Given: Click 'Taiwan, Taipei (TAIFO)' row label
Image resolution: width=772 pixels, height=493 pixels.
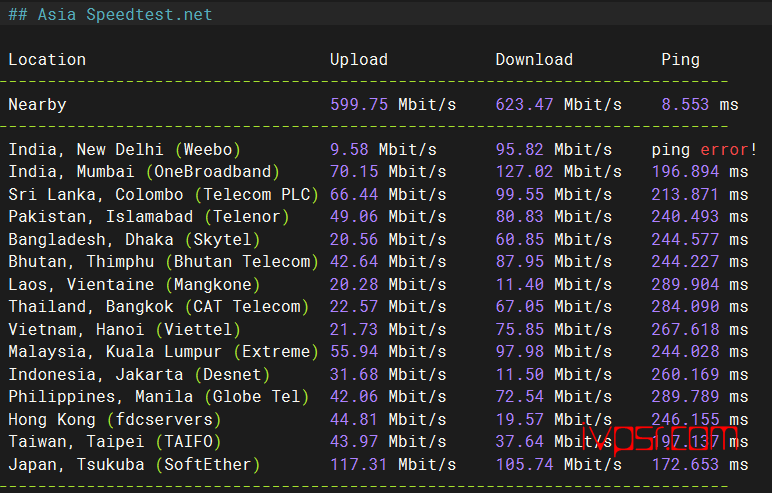Looking at the screenshot, I should click(x=115, y=441).
